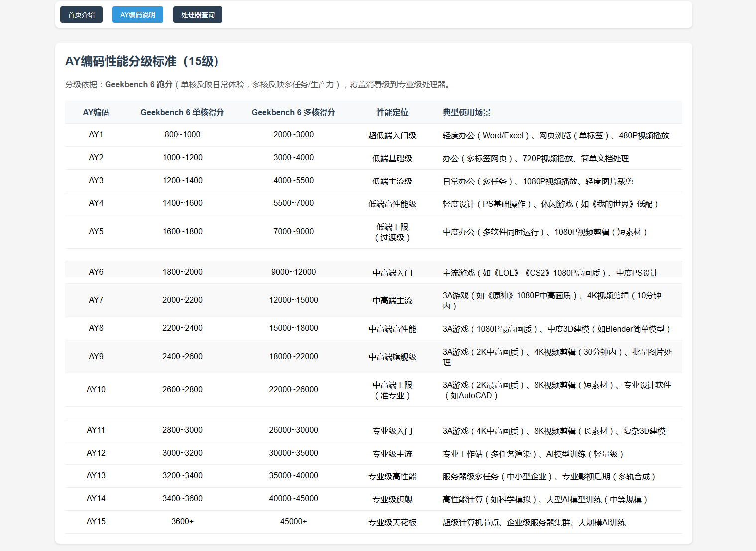The height and width of the screenshot is (551, 756).
Task: Switch to AY编码说明 tab
Action: (x=138, y=15)
